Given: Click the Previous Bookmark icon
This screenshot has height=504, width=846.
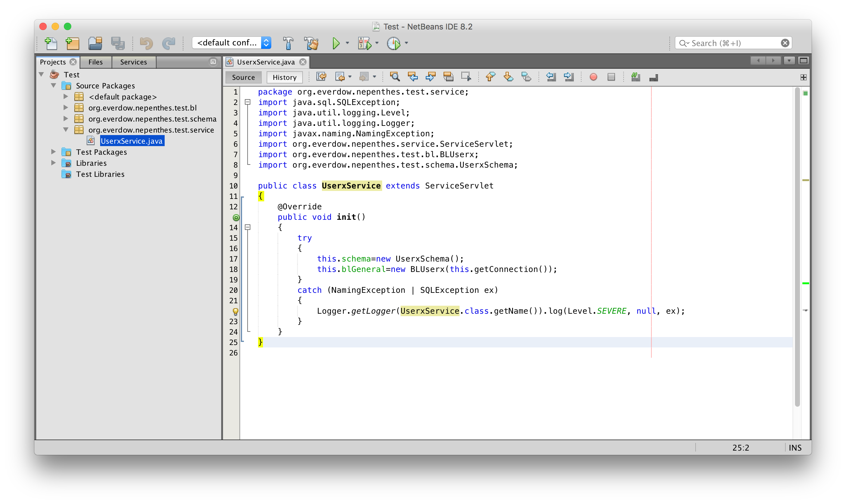Looking at the screenshot, I should 490,77.
